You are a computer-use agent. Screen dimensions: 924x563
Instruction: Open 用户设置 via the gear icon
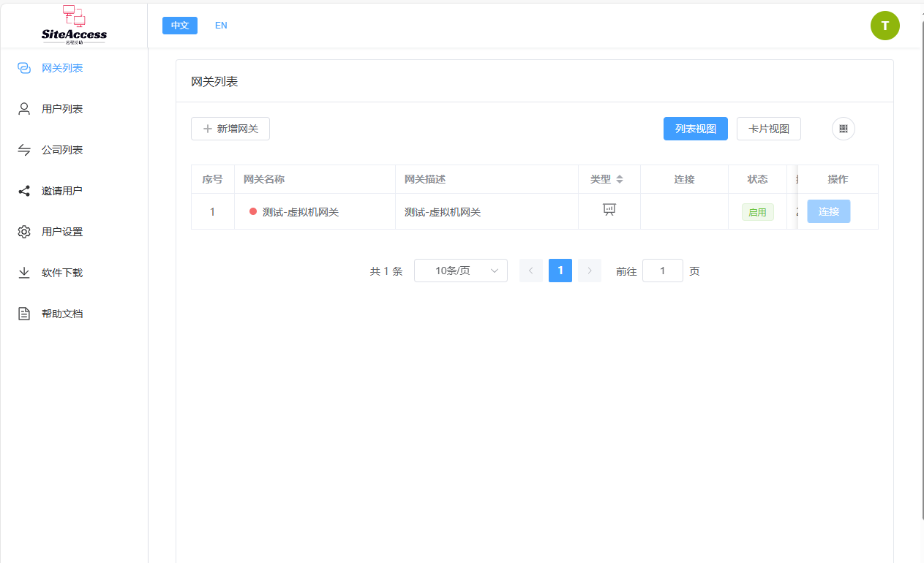click(x=24, y=232)
